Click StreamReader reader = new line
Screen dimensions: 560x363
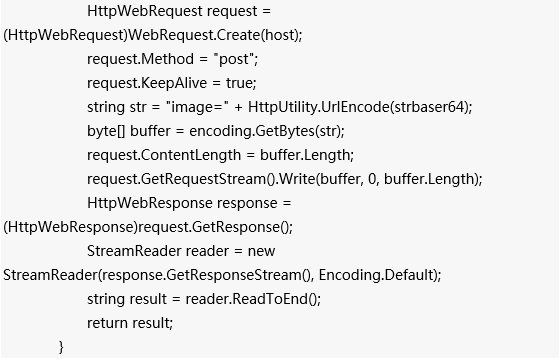point(181,251)
